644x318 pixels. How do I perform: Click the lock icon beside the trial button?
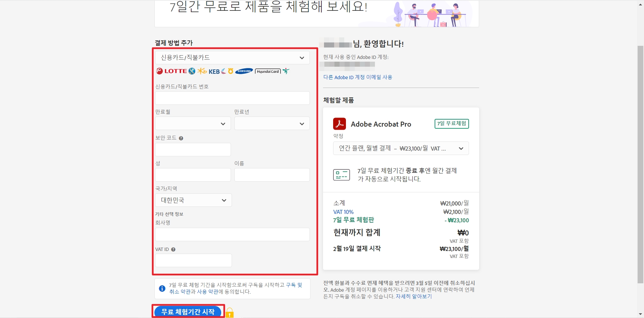click(x=230, y=313)
